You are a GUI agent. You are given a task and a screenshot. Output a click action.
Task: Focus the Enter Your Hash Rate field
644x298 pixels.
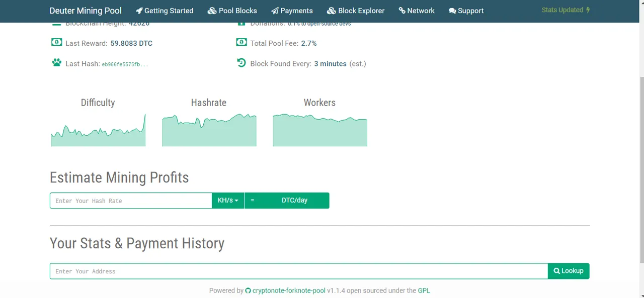131,201
